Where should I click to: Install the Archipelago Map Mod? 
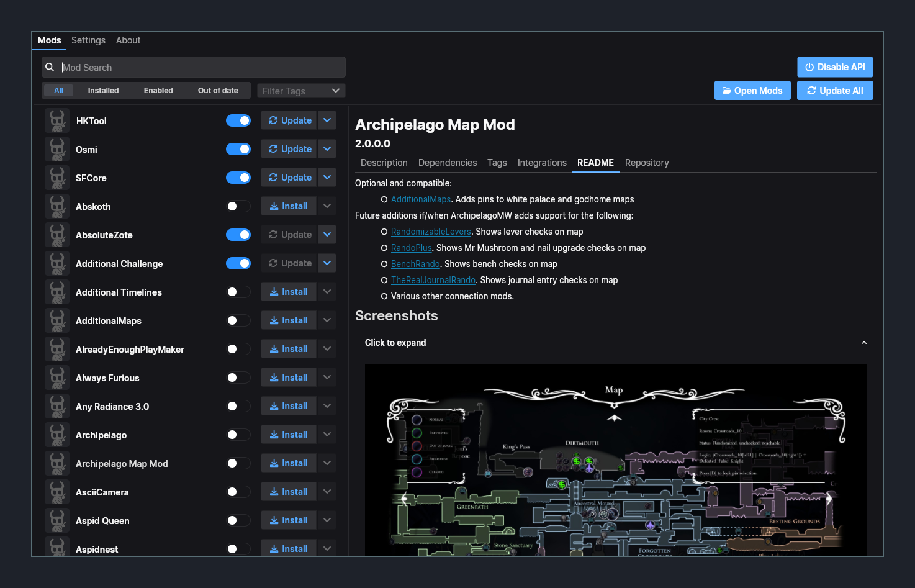(x=289, y=463)
